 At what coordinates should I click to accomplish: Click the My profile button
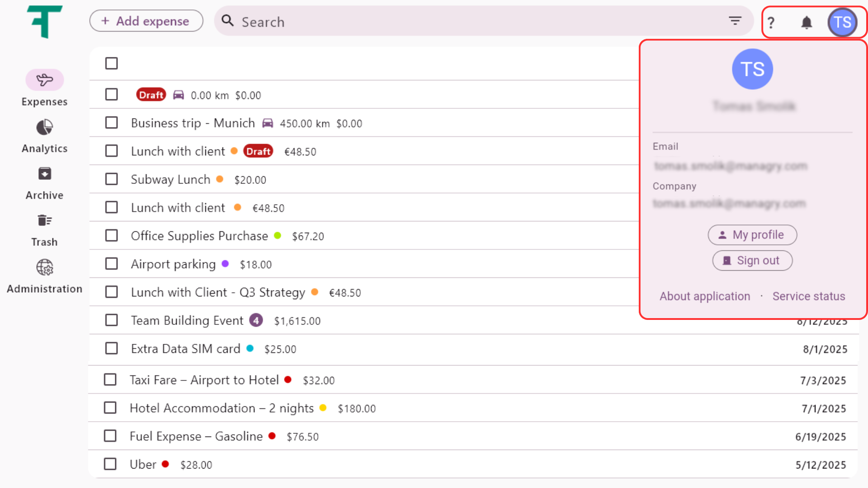click(752, 235)
